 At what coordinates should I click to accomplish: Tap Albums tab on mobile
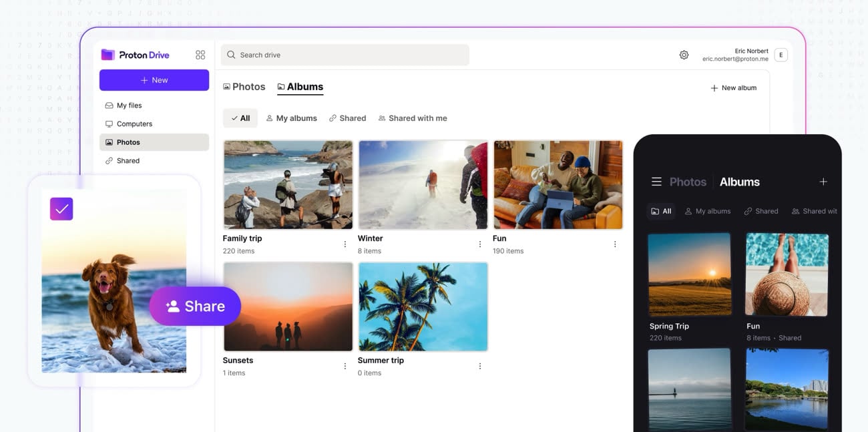740,182
